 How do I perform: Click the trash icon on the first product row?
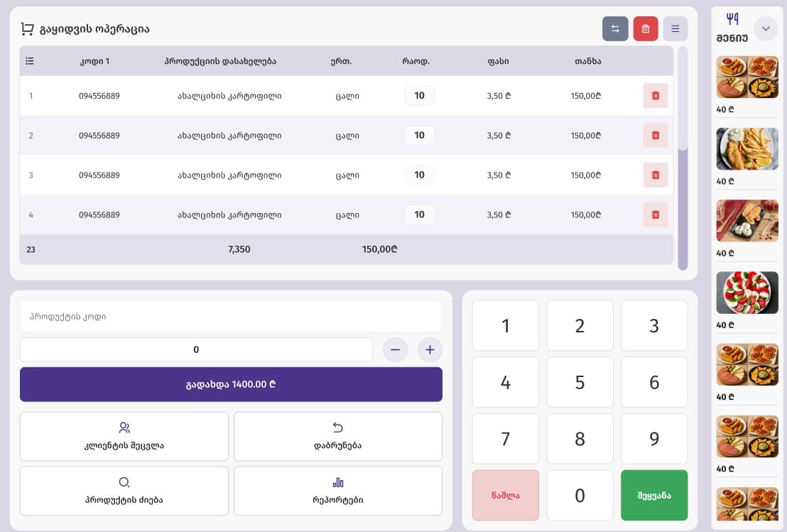[x=655, y=95]
